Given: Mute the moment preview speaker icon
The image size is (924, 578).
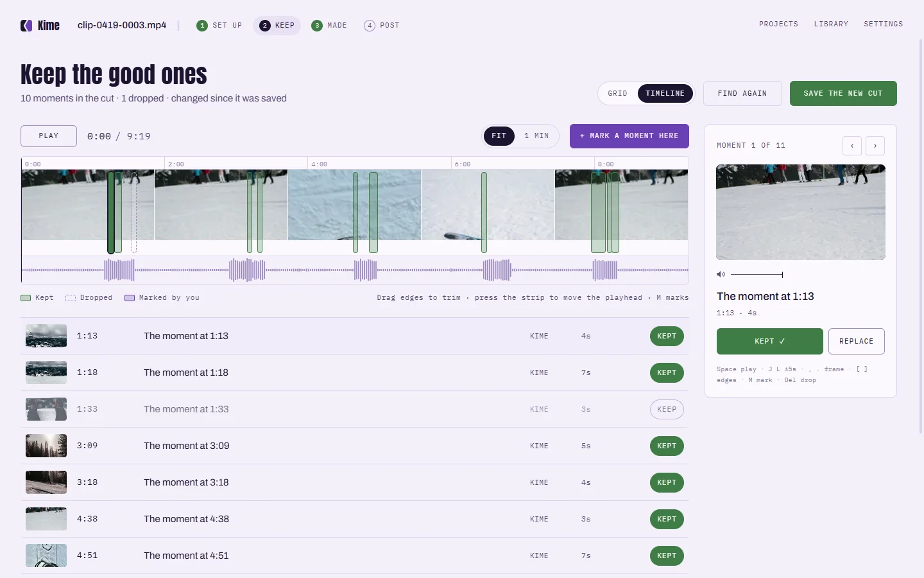Looking at the screenshot, I should (x=721, y=275).
